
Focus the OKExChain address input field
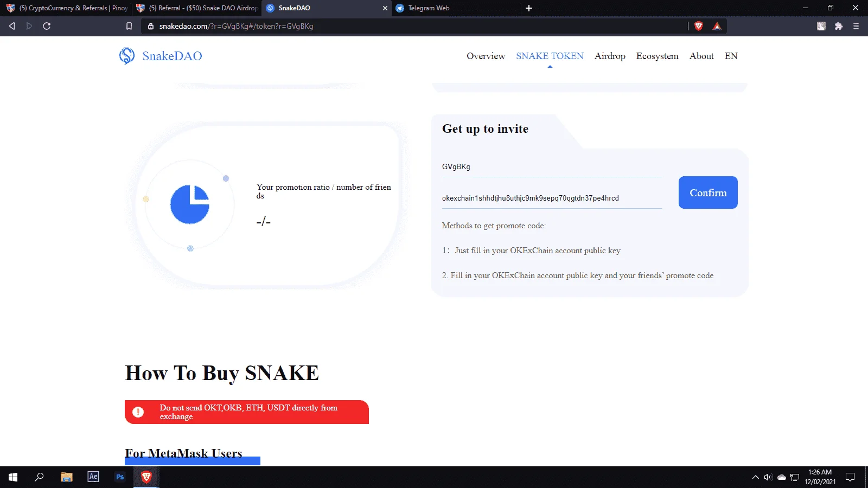click(552, 198)
